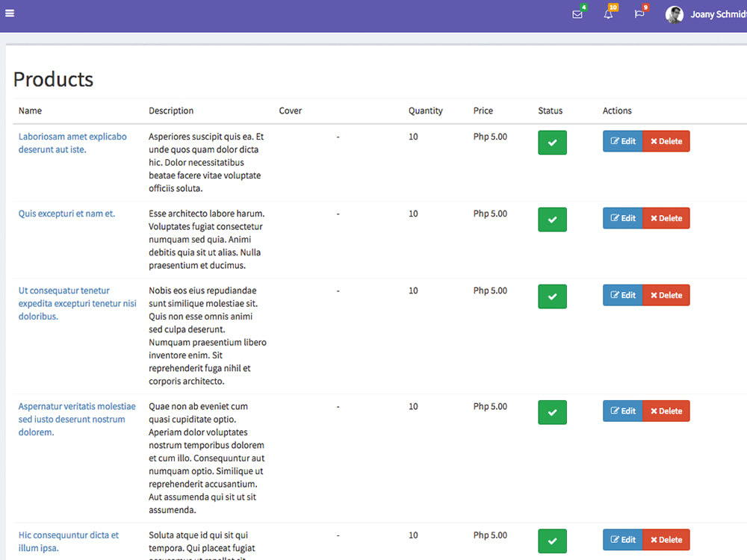
Task: Click Joany Schmidt's profile avatar
Action: click(674, 14)
